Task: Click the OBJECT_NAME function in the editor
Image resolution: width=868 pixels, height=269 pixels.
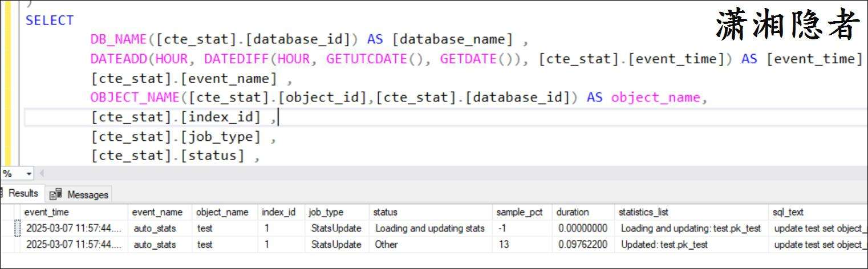Action: click(x=135, y=97)
